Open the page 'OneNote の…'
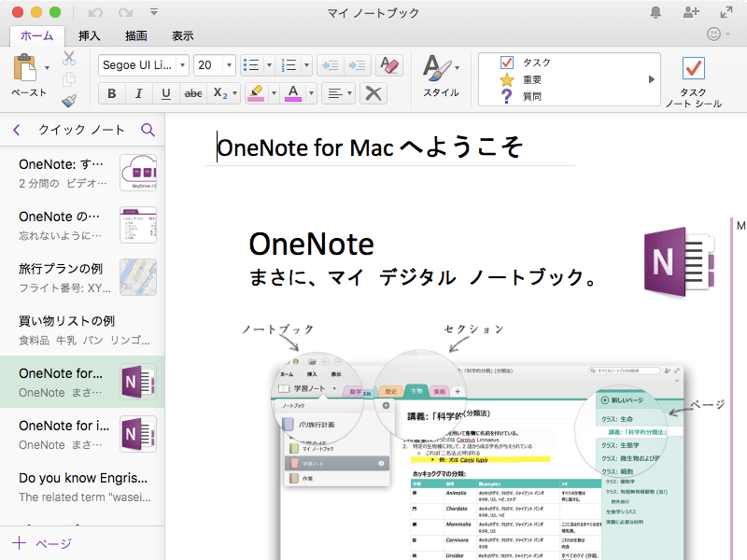 click(x=82, y=225)
